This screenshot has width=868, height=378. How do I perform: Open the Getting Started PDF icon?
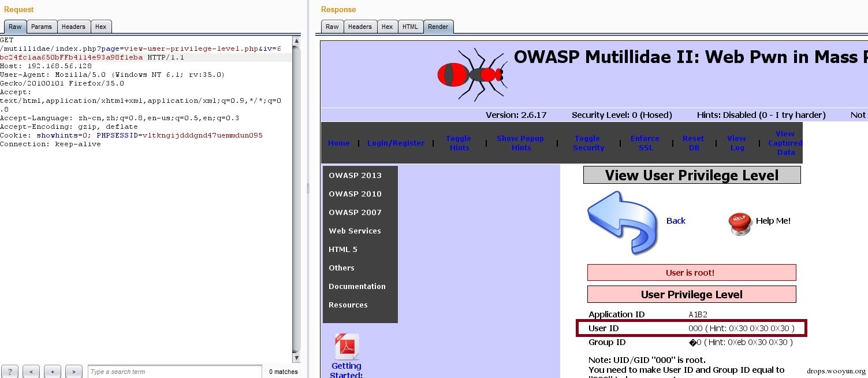coord(347,347)
